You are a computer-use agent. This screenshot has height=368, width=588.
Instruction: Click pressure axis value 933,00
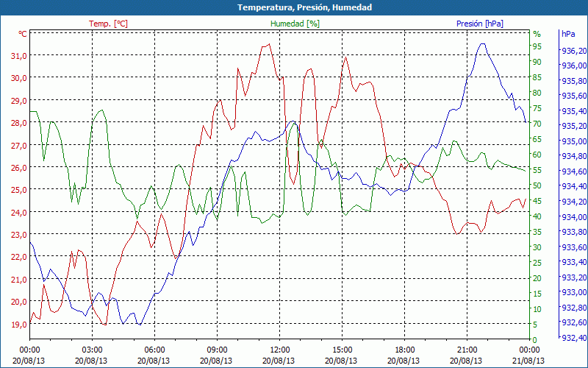click(574, 292)
